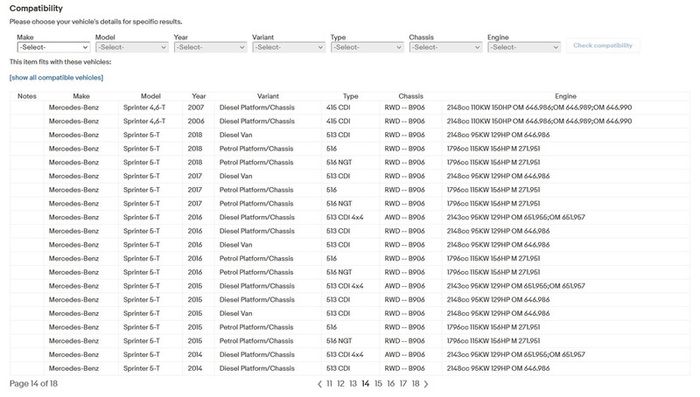
Task: Open the Year dropdown
Action: pos(210,47)
